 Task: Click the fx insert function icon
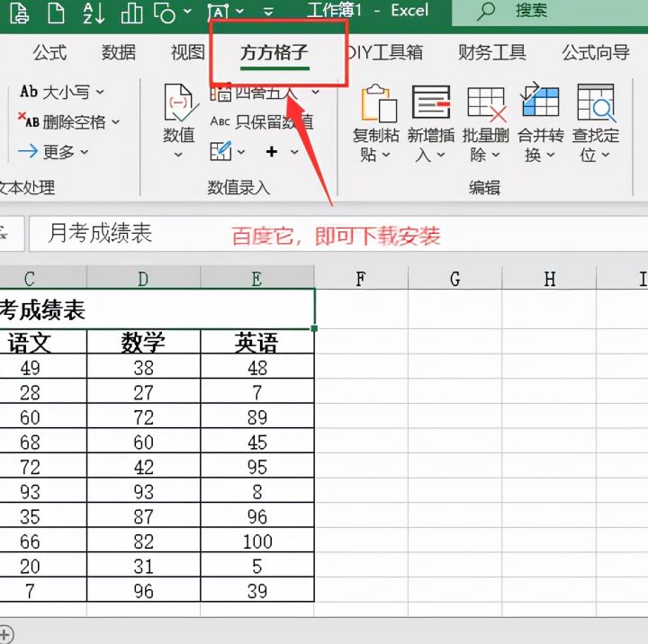4,233
